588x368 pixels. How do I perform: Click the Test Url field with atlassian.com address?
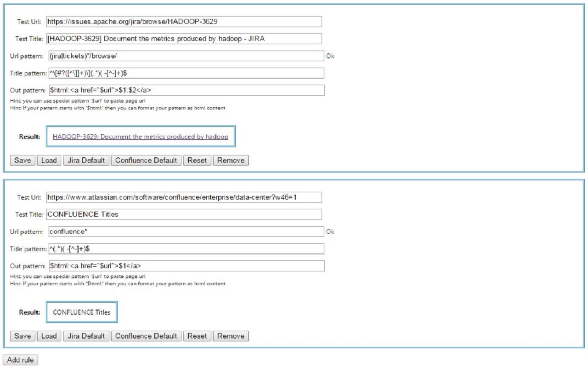184,197
